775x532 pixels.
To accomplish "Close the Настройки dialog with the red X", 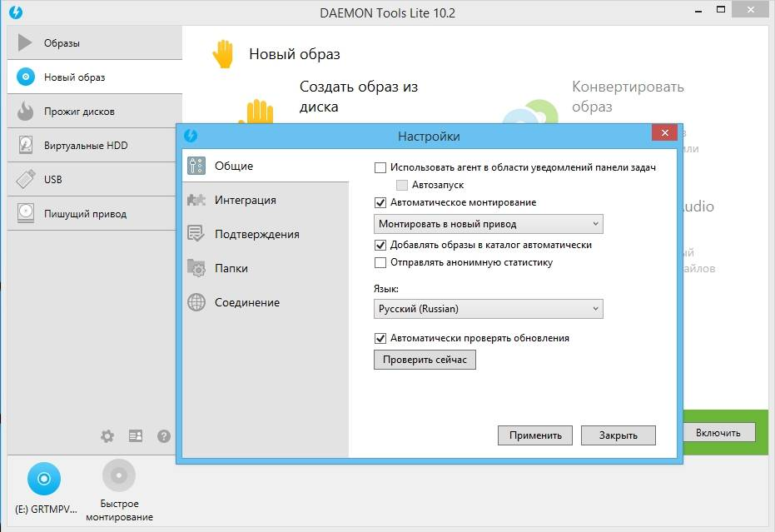I will 664,132.
